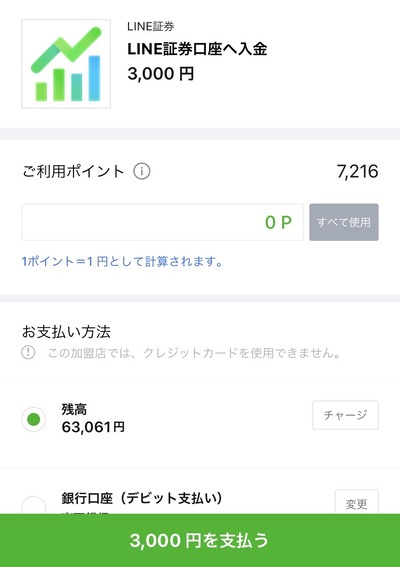Image resolution: width=400 pixels, height=567 pixels.
Task: Tap the 残高 label text
Action: click(74, 409)
